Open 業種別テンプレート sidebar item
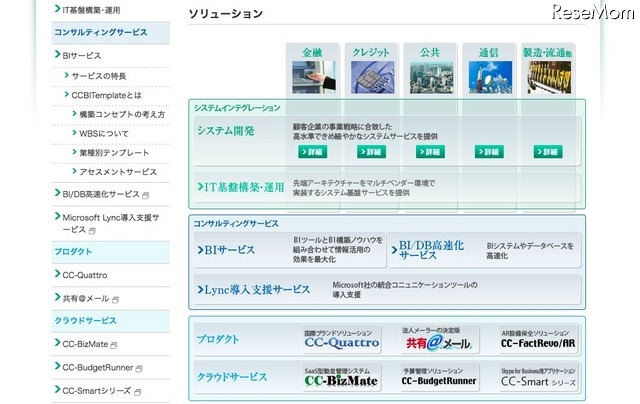 tap(114, 153)
